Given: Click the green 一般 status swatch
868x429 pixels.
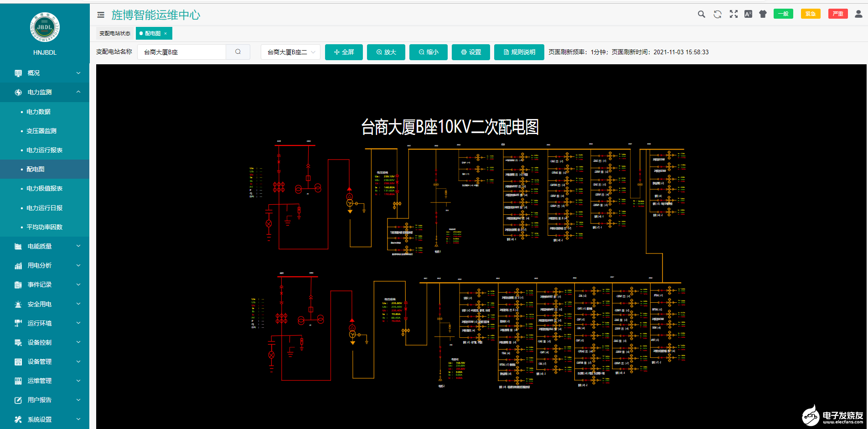Looking at the screenshot, I should [x=783, y=14].
